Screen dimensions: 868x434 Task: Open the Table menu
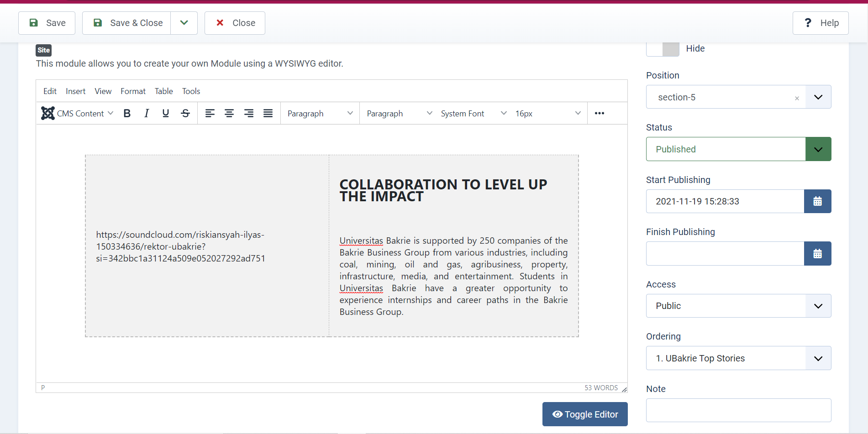tap(164, 91)
